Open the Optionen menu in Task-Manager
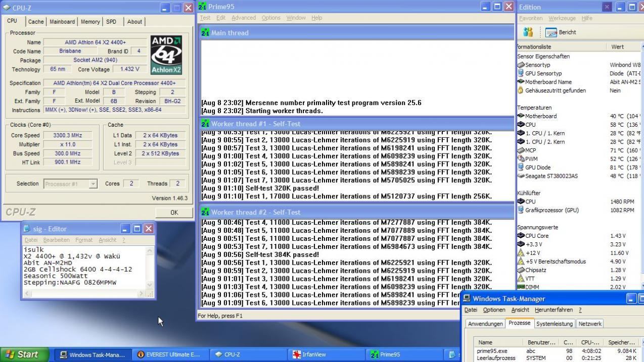This screenshot has height=362, width=644. pyautogui.click(x=494, y=310)
